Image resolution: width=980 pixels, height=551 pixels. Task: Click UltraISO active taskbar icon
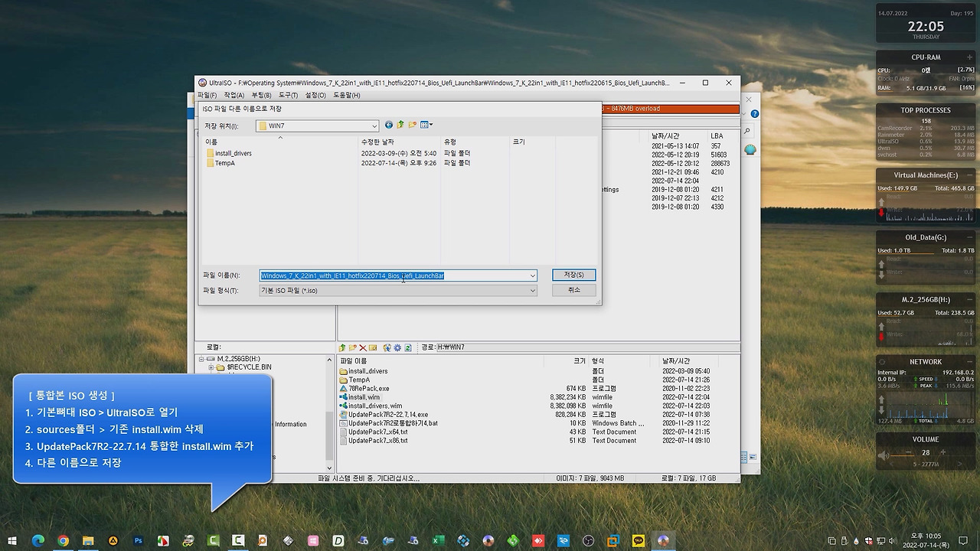click(663, 540)
